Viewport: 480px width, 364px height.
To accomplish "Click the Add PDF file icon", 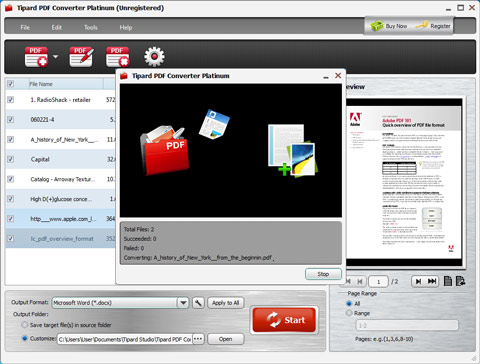I will 36,57.
